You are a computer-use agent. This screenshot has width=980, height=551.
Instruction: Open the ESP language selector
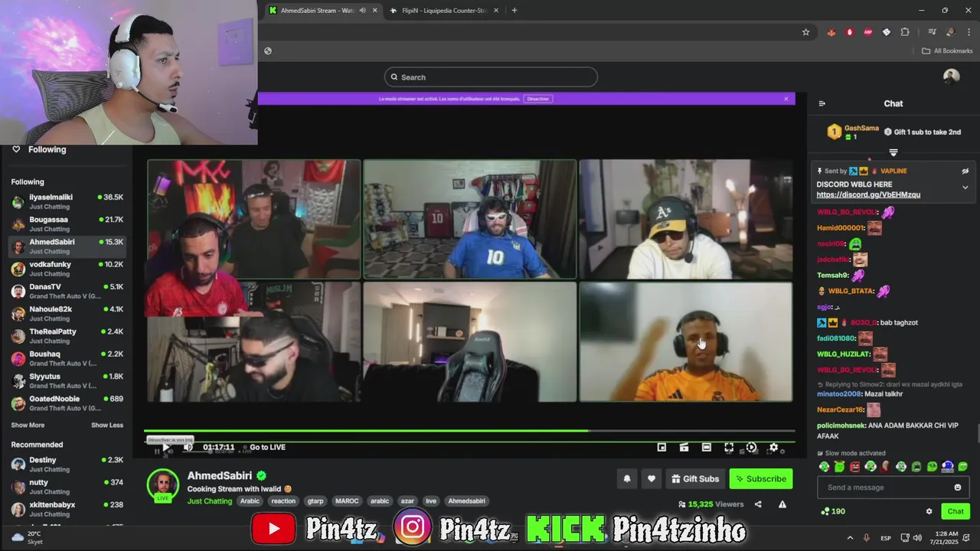(886, 538)
